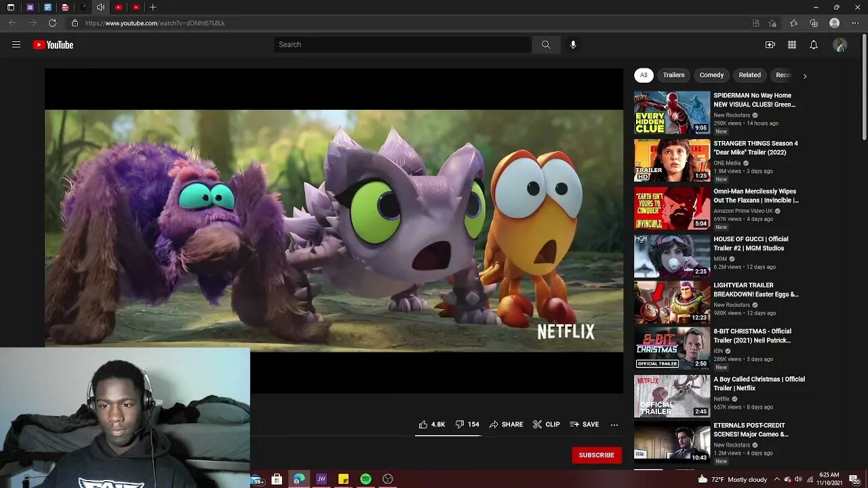Create a clip with the CLIP scissors button
The image size is (868, 488).
click(x=546, y=424)
